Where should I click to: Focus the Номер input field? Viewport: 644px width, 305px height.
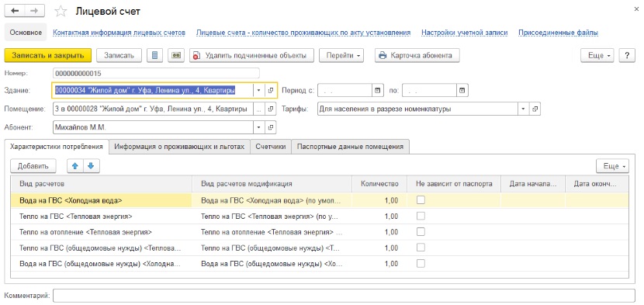coord(157,73)
